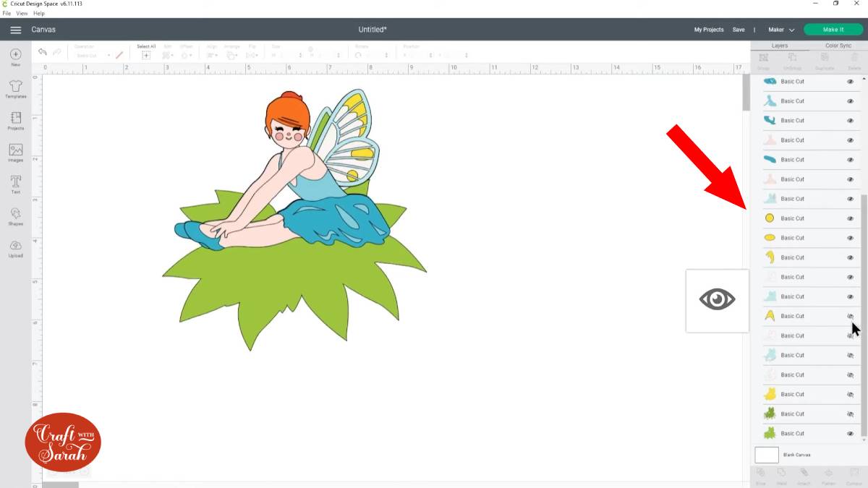
Task: Select the Text tool
Action: point(15,184)
